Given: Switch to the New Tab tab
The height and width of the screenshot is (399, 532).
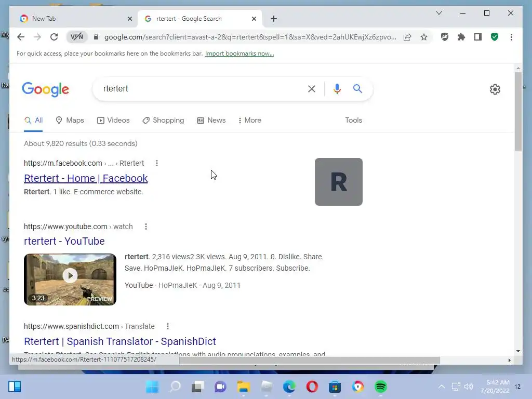Looking at the screenshot, I should [x=74, y=19].
